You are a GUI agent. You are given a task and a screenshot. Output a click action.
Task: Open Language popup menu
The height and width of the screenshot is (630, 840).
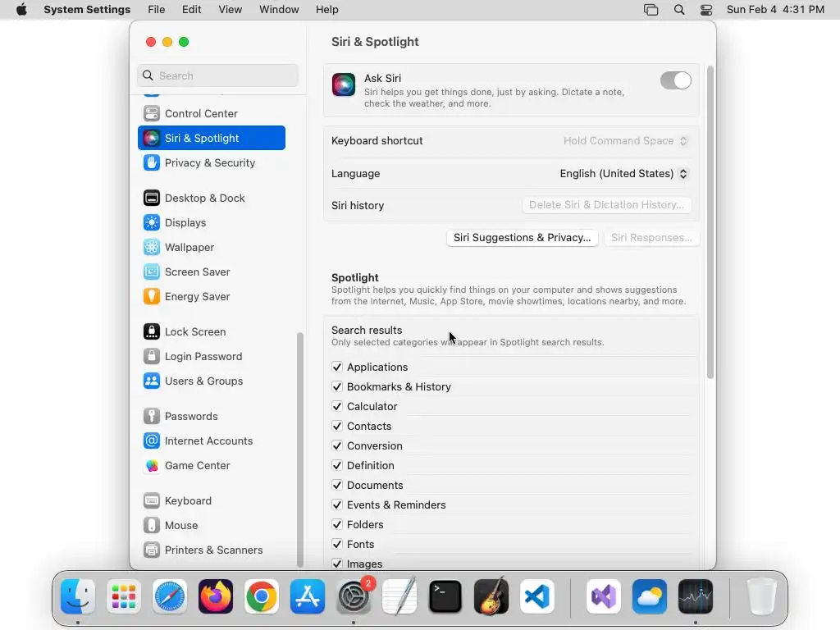(x=623, y=174)
